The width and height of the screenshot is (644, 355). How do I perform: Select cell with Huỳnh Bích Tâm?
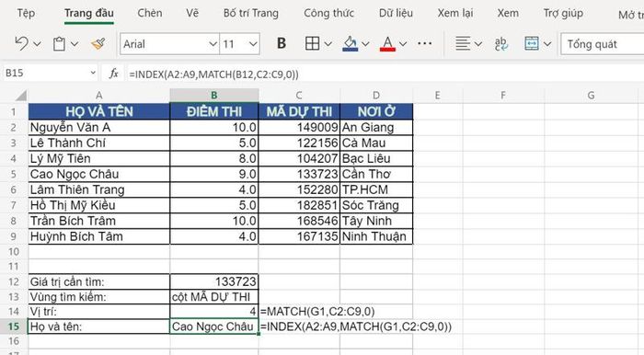coord(99,236)
